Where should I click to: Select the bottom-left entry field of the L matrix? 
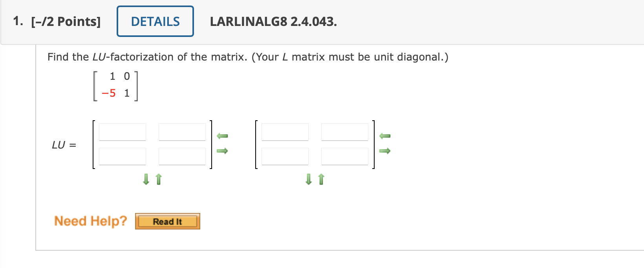(123, 156)
